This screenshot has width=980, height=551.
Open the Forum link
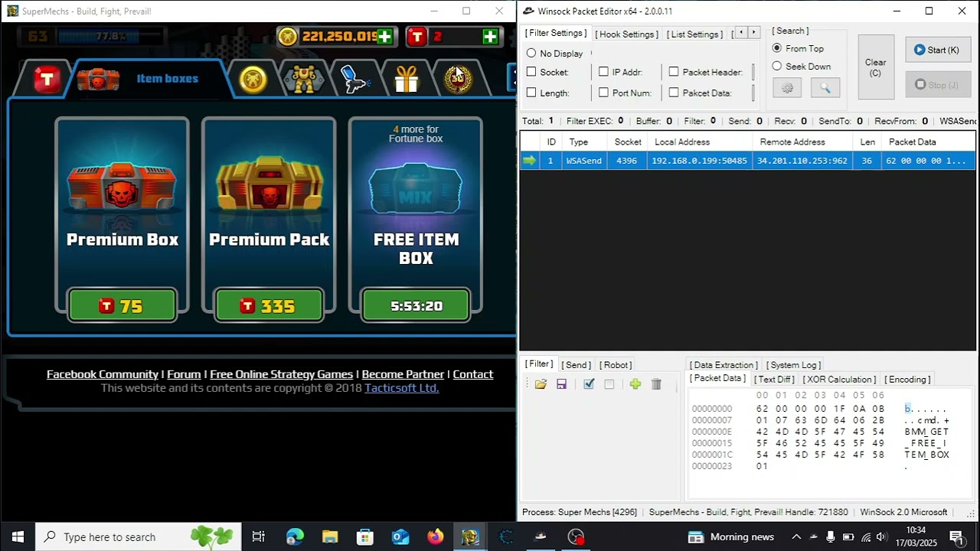tap(184, 374)
